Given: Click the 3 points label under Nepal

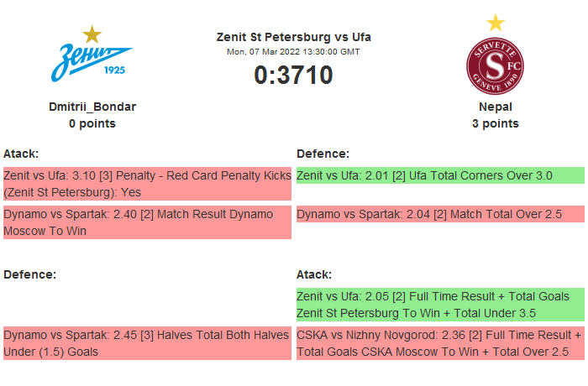Looking at the screenshot, I should click(x=496, y=123).
